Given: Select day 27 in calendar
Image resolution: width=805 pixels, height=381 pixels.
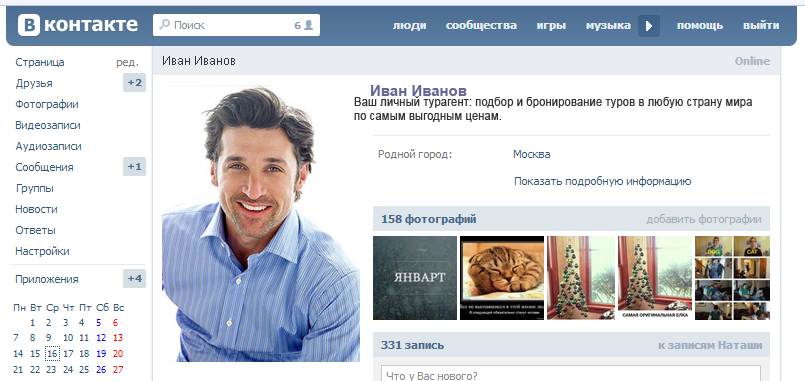Looking at the screenshot, I should tap(118, 370).
